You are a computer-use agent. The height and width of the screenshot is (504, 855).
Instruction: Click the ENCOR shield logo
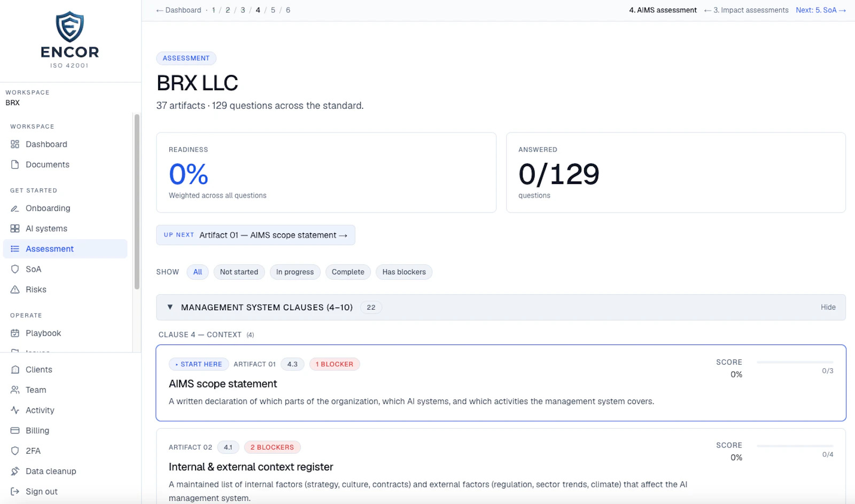click(69, 27)
